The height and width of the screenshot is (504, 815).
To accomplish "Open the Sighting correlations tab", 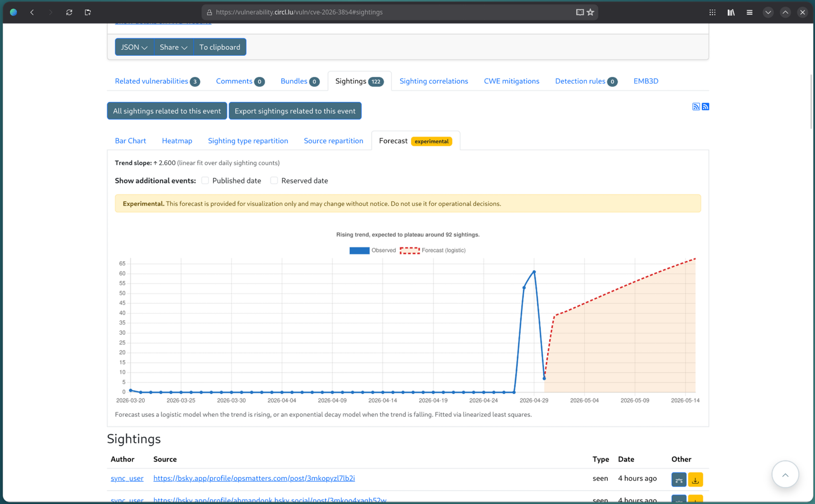I will click(433, 81).
